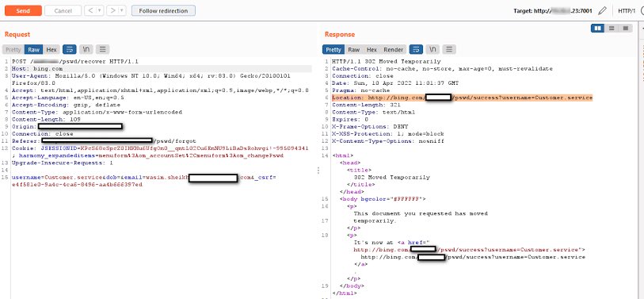Select Render tab in Response pane
The height and width of the screenshot is (299, 644).
coord(394,49)
